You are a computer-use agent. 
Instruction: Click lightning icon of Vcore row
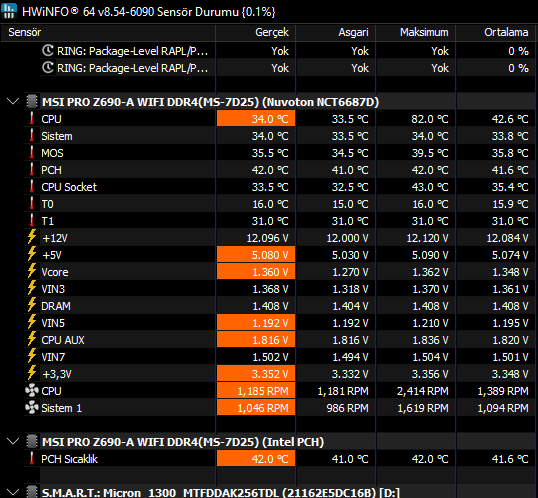[32, 271]
